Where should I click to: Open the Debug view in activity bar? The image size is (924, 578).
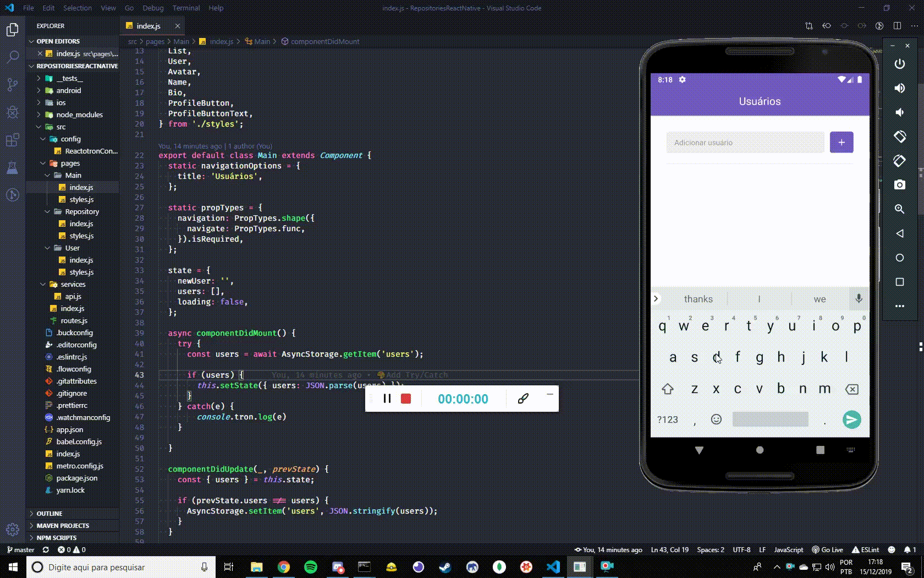12,112
